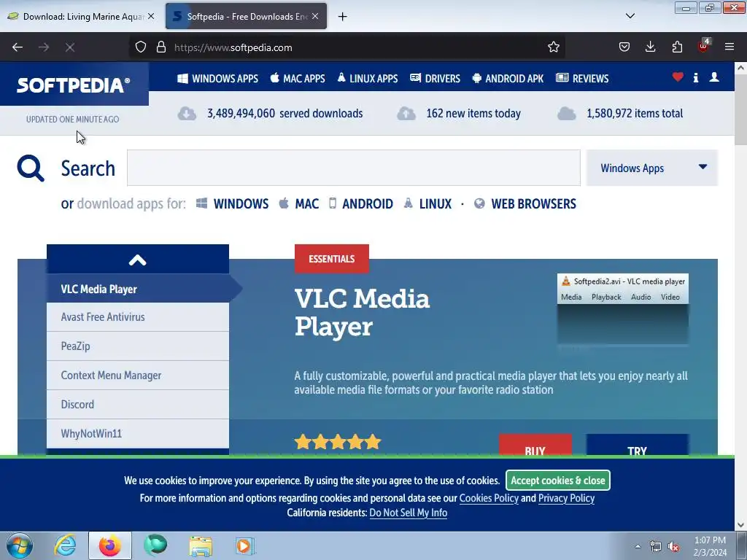Click the up chevron above app list
747x560 pixels.
click(x=138, y=260)
